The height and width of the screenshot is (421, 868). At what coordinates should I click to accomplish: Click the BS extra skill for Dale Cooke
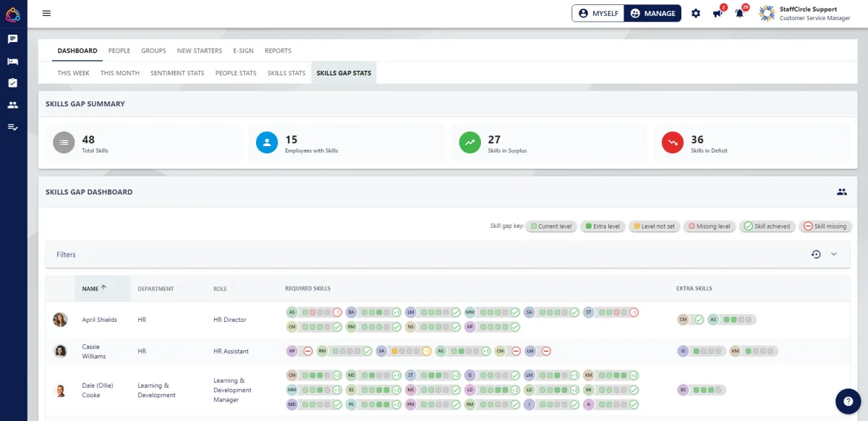point(702,389)
